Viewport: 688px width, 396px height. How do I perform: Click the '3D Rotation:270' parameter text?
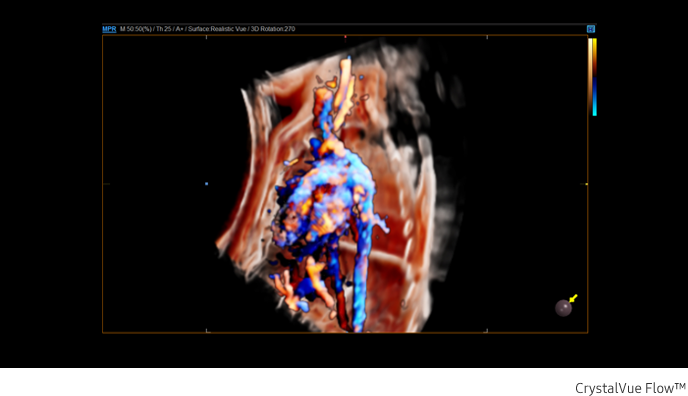point(272,29)
